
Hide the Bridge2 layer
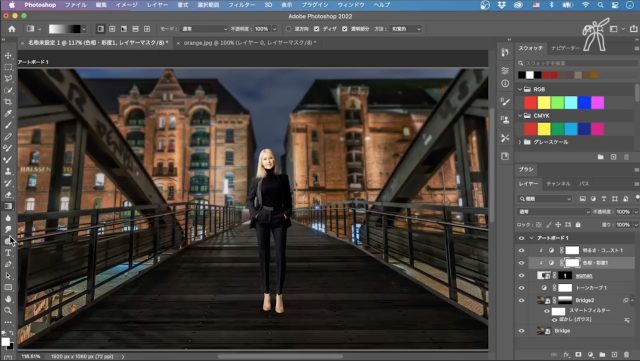(521, 300)
